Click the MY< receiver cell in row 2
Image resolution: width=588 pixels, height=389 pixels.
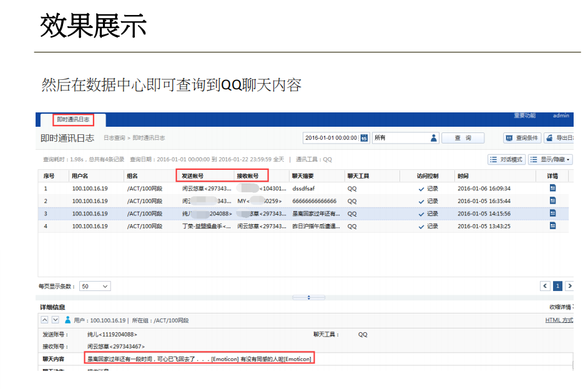[260, 201]
